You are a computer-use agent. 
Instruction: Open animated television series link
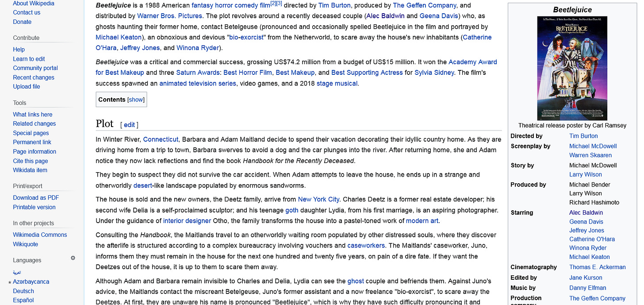pos(198,84)
